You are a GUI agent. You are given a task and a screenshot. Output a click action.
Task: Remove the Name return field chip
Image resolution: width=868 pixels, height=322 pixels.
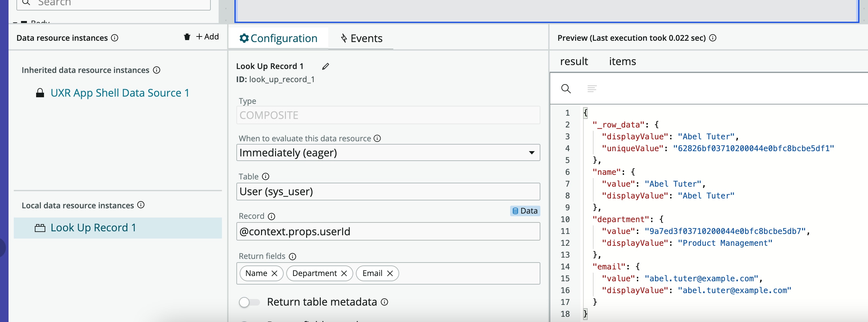(275, 273)
